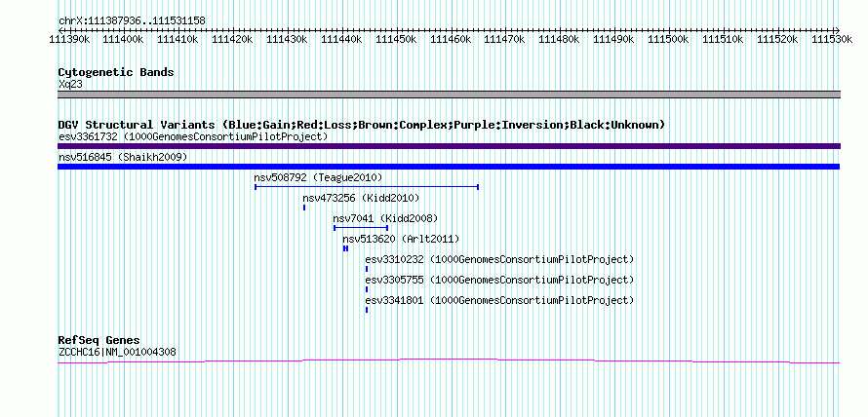This screenshot has width=868, height=417.
Task: Click the esv3310232 variant marker
Action: point(367,269)
